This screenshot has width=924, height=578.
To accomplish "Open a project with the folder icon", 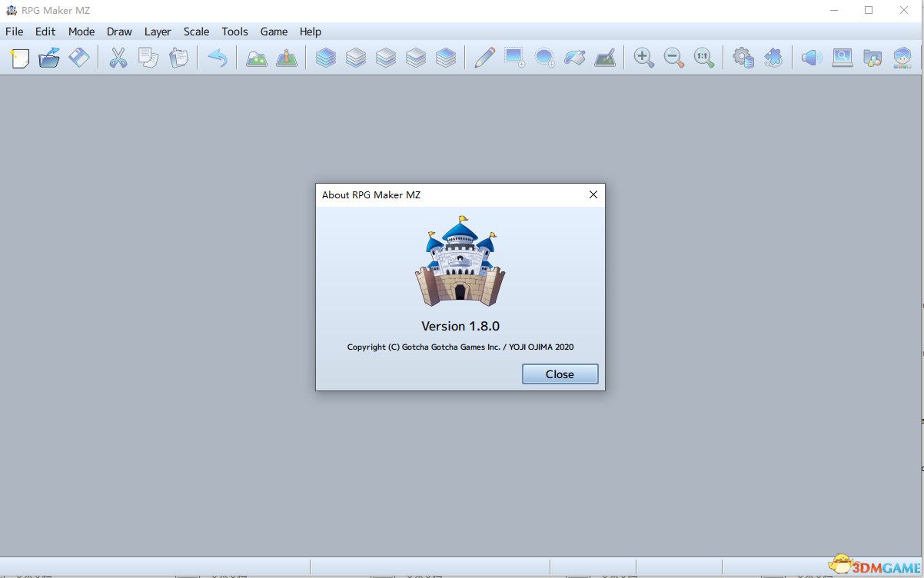I will (x=50, y=58).
